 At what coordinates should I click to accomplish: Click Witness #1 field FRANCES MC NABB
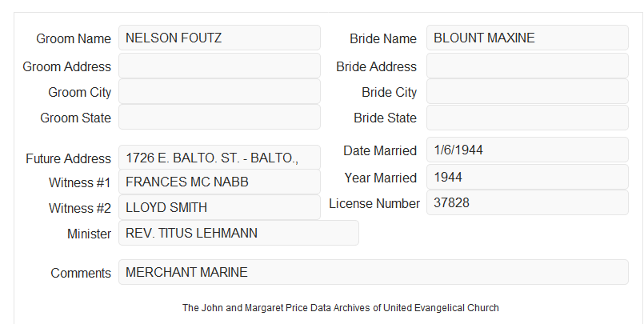tap(219, 182)
